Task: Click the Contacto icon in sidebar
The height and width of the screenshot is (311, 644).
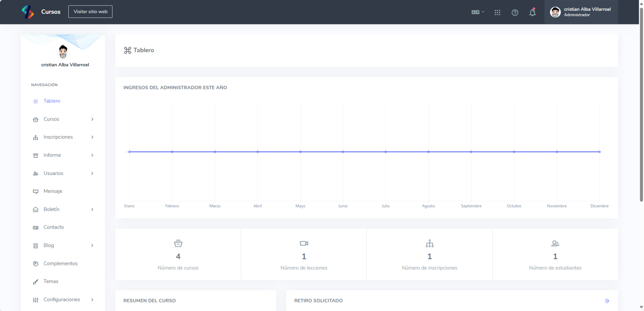Action: (36, 227)
